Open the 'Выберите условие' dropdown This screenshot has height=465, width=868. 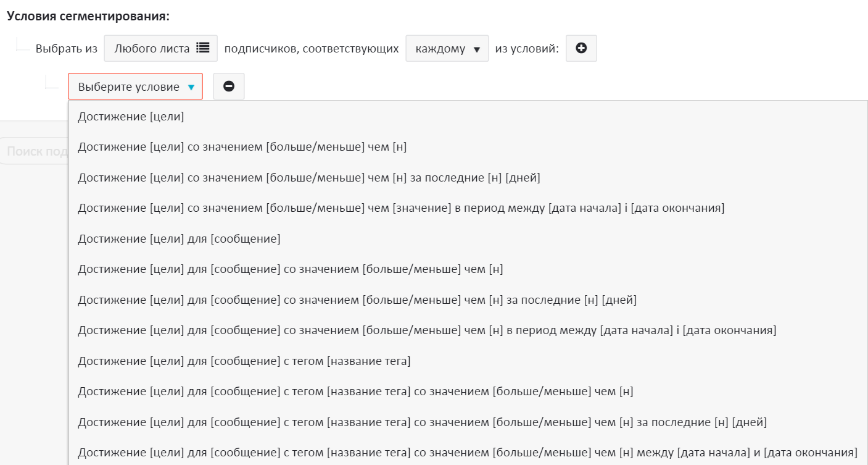(x=135, y=86)
